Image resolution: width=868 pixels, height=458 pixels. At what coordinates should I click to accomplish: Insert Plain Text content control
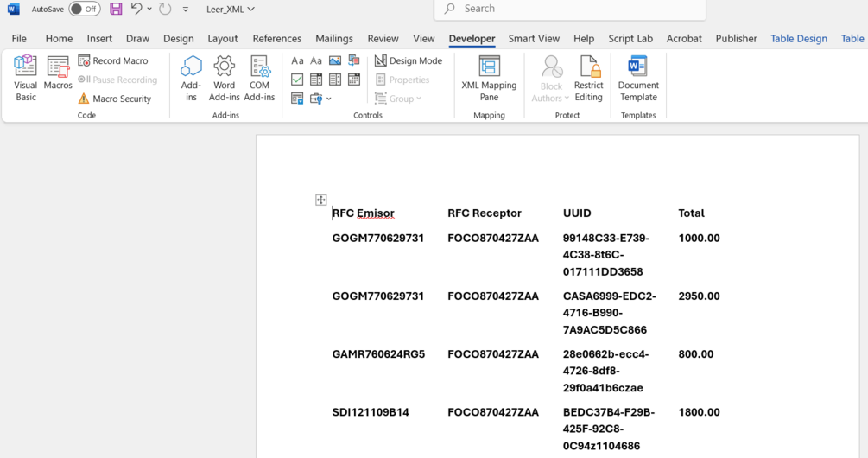(316, 60)
